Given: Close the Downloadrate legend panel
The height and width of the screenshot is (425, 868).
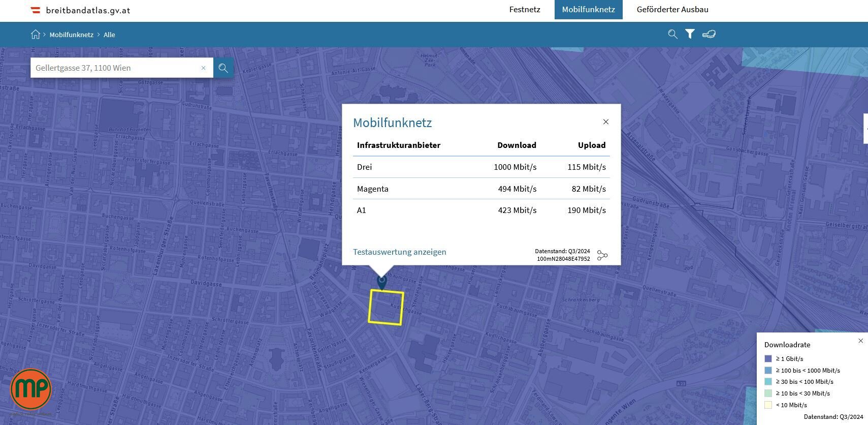Looking at the screenshot, I should (x=860, y=341).
